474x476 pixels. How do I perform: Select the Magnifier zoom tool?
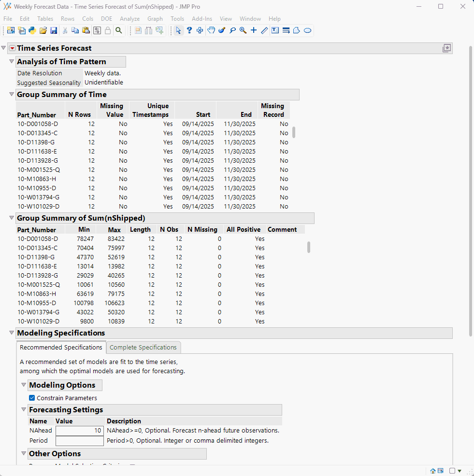tap(243, 30)
